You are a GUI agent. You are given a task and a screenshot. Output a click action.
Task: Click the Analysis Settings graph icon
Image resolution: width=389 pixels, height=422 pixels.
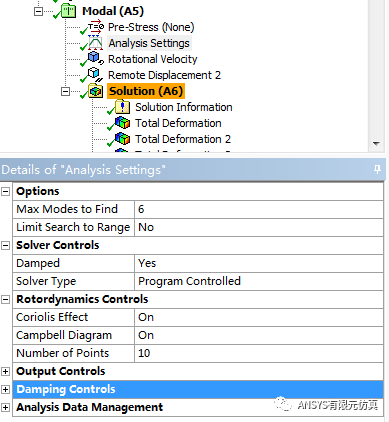(x=96, y=43)
